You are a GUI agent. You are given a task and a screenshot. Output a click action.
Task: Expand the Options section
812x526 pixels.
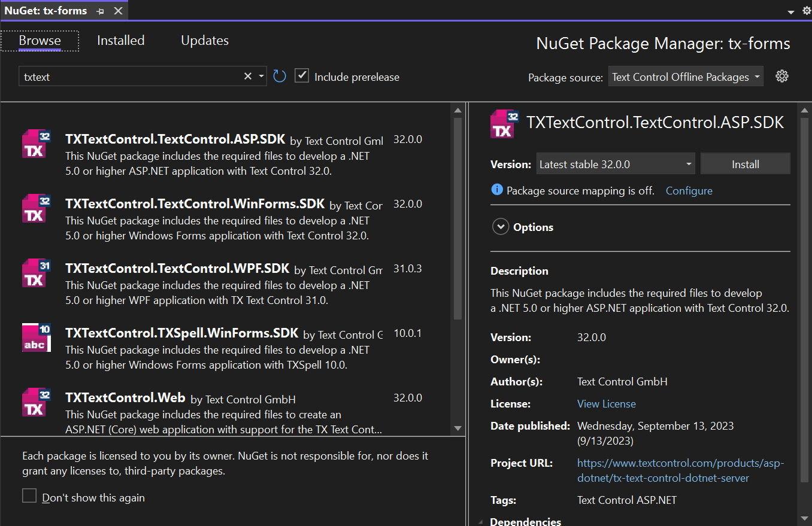click(x=500, y=227)
